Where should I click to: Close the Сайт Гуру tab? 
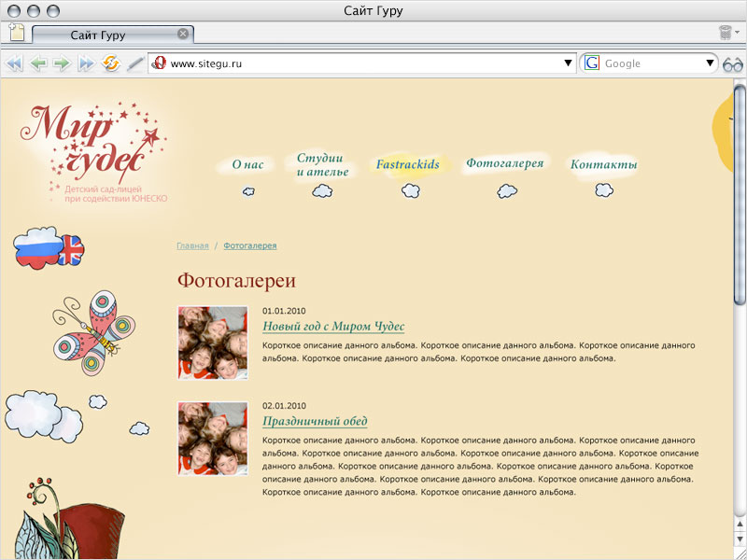click(x=182, y=34)
